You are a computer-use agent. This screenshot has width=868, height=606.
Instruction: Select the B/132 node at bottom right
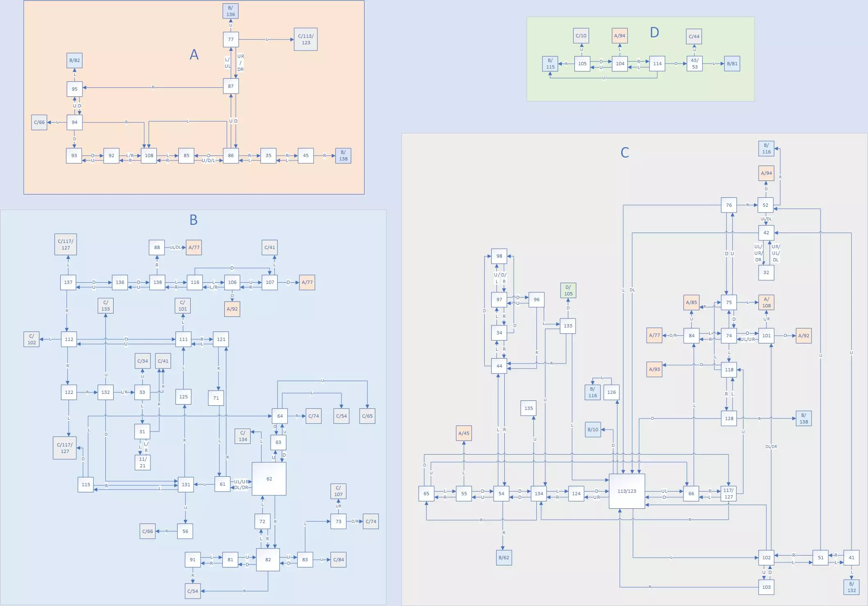pos(851,587)
